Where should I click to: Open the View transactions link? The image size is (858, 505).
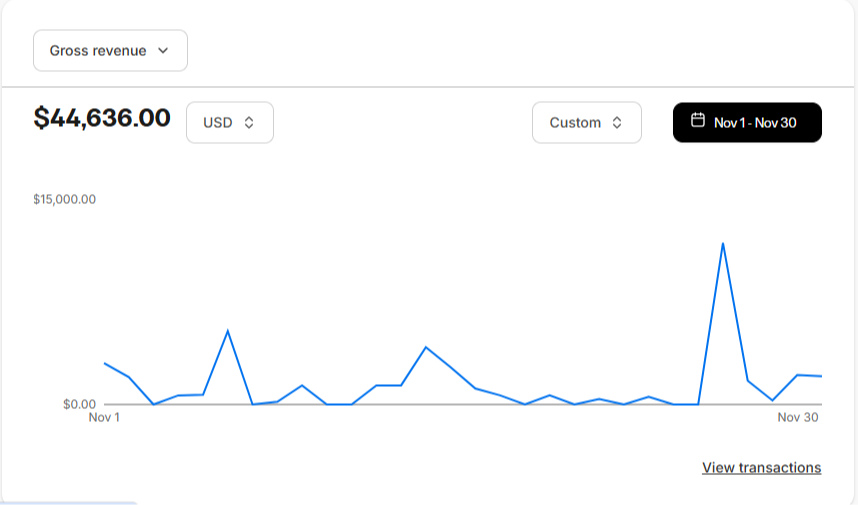click(x=761, y=468)
